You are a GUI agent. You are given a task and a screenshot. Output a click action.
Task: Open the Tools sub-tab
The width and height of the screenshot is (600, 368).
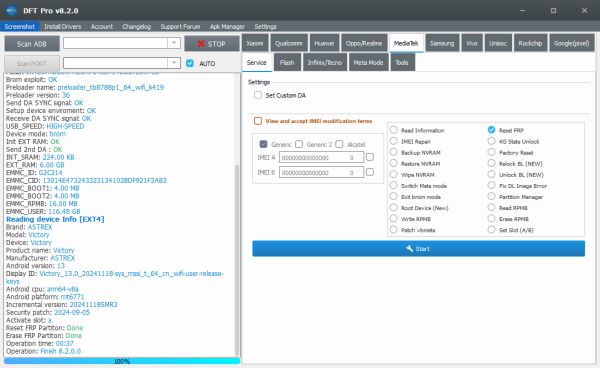(x=402, y=62)
